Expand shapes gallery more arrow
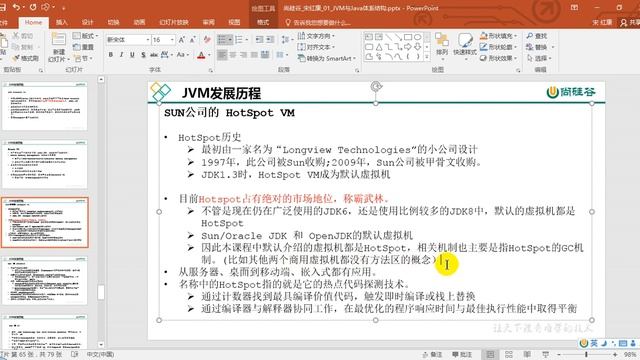Viewport: 640px width, 360px height. [x=427, y=57]
